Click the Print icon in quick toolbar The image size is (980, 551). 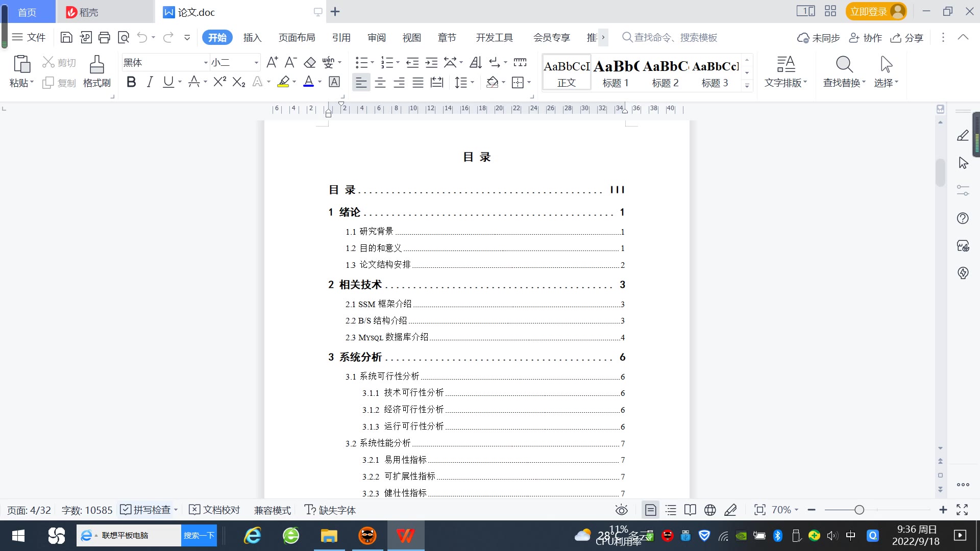104,37
